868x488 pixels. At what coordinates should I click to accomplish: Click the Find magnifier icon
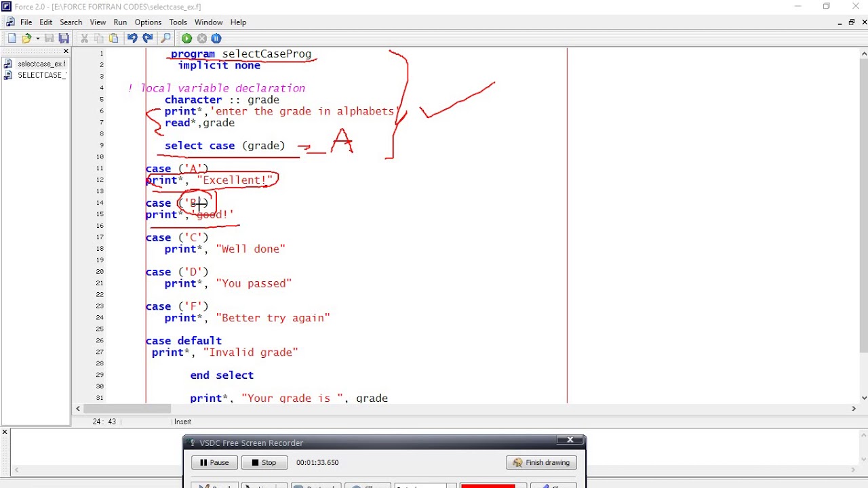pos(166,39)
